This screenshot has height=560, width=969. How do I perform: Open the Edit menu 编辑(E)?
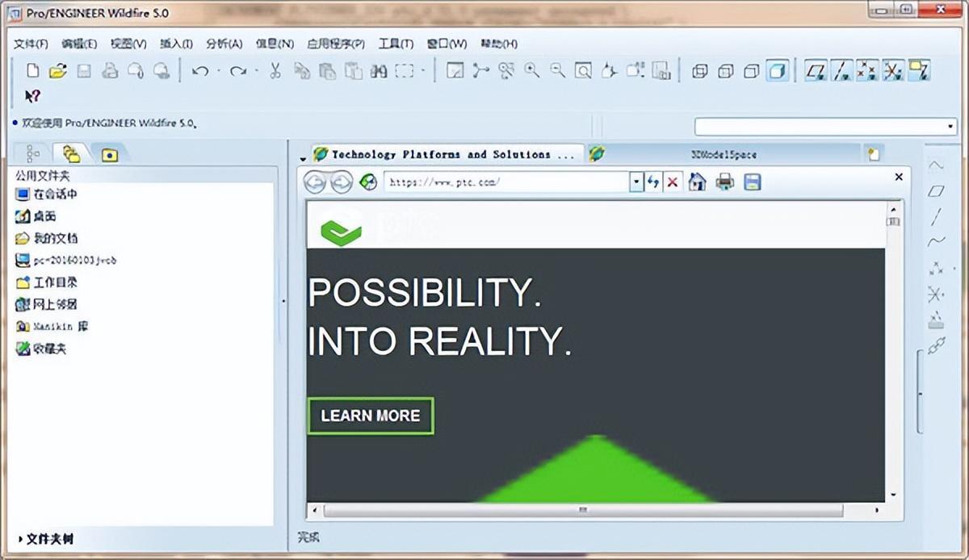pos(79,44)
